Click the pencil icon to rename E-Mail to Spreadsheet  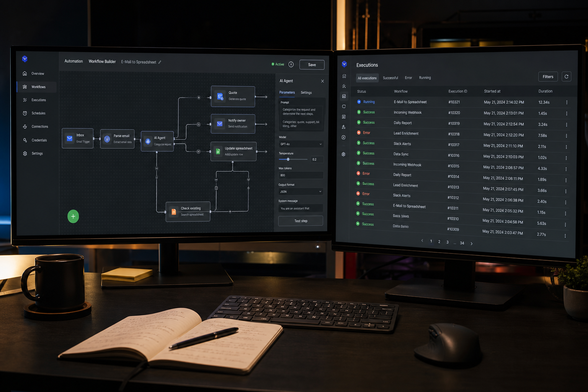(x=160, y=62)
